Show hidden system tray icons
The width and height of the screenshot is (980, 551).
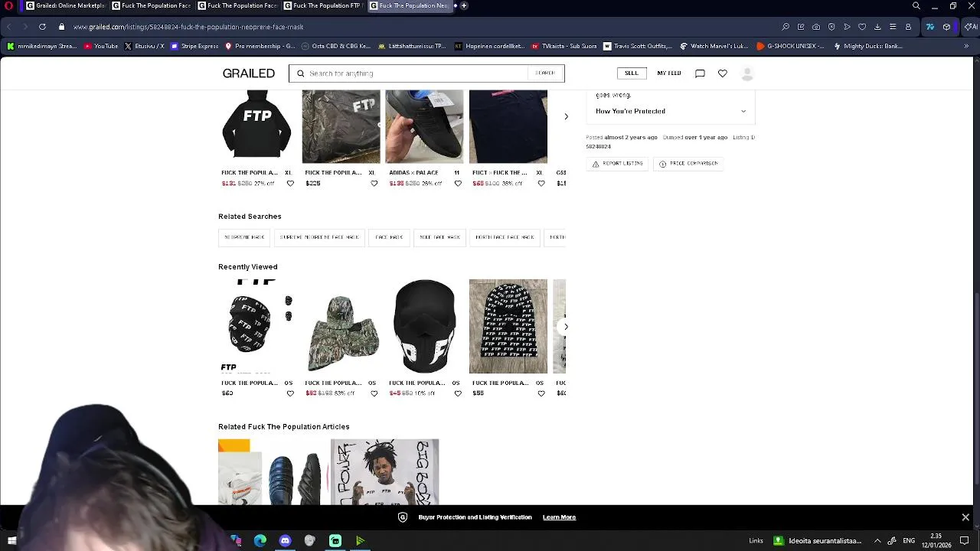tap(877, 541)
